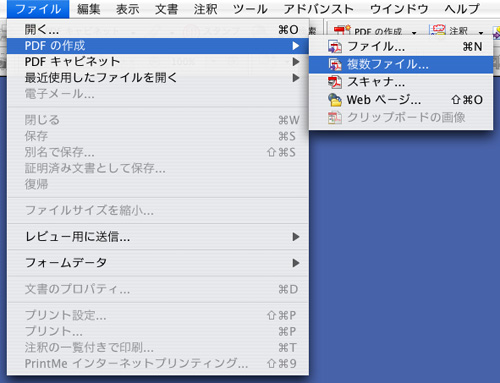Screen dimensions: 500x383
Task: Select 複数ファイル... menu entry
Action: click(401, 64)
